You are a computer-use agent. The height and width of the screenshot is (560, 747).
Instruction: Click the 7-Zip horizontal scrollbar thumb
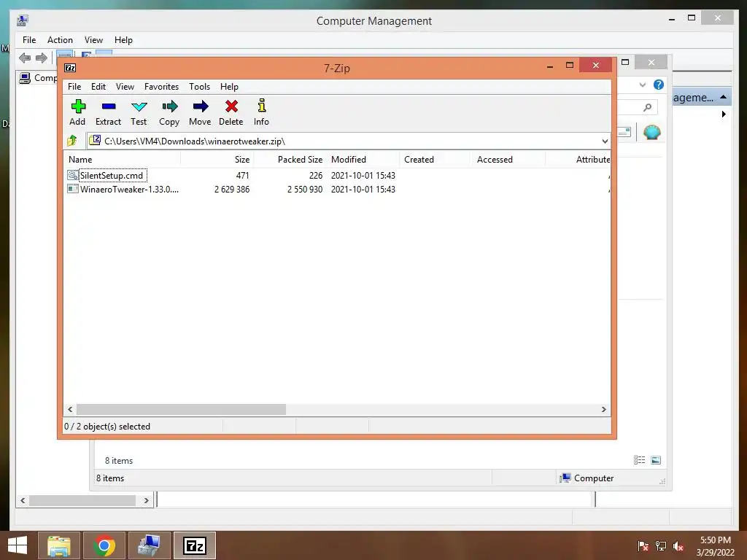181,410
